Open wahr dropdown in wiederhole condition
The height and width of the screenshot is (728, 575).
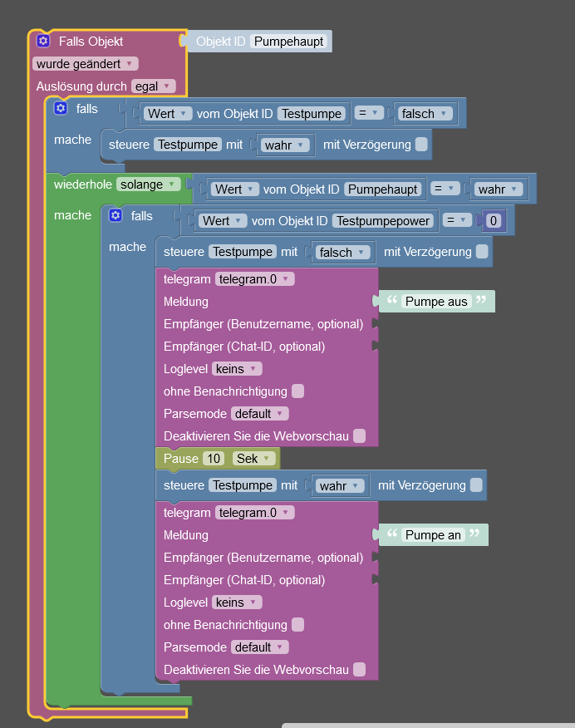point(498,189)
